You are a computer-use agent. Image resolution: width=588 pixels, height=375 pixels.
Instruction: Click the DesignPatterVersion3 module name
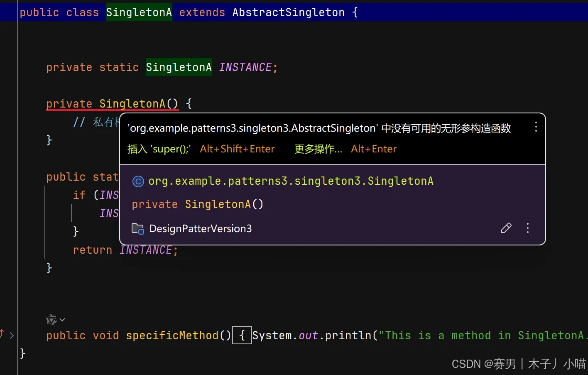[x=201, y=228]
